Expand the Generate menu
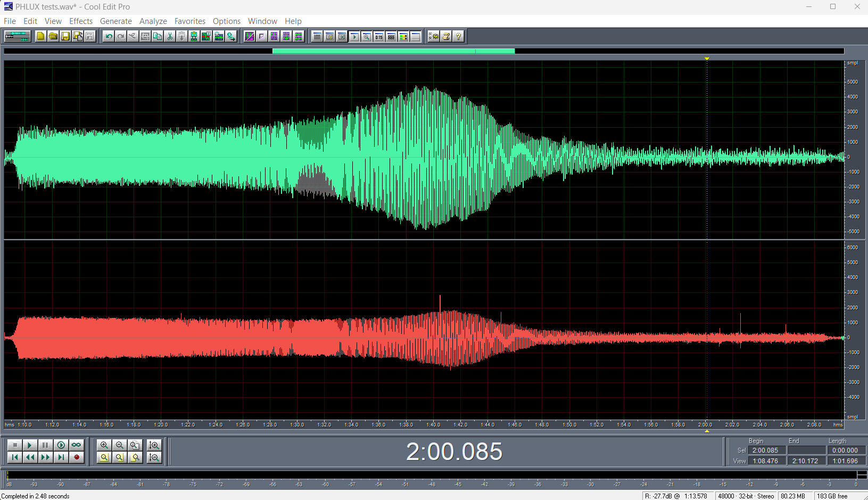 (x=115, y=21)
